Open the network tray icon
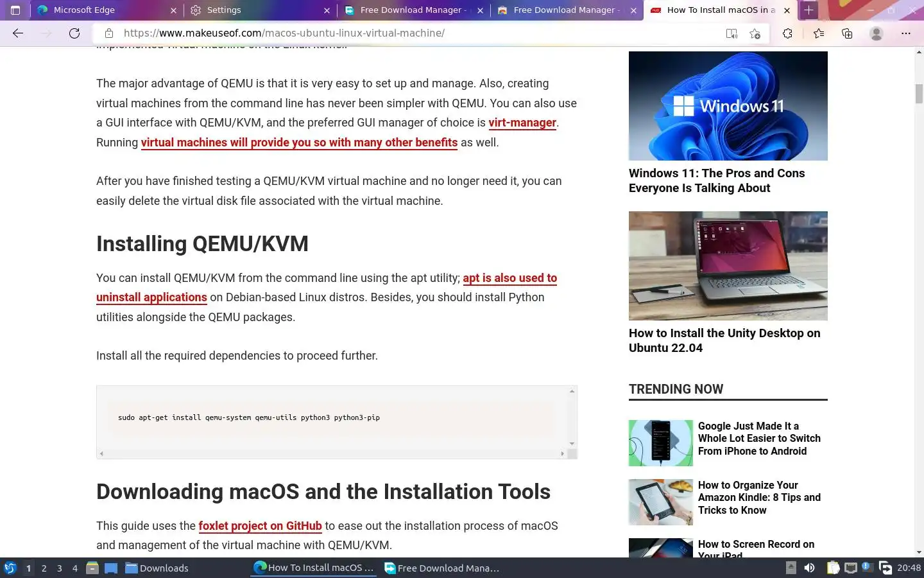Viewport: 924px width, 578px height. tap(851, 568)
